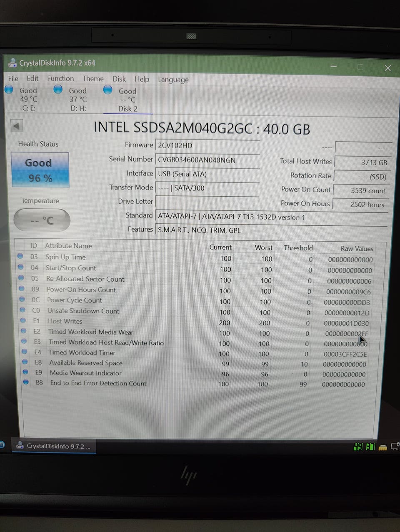Click the Serial Number field

(207, 160)
